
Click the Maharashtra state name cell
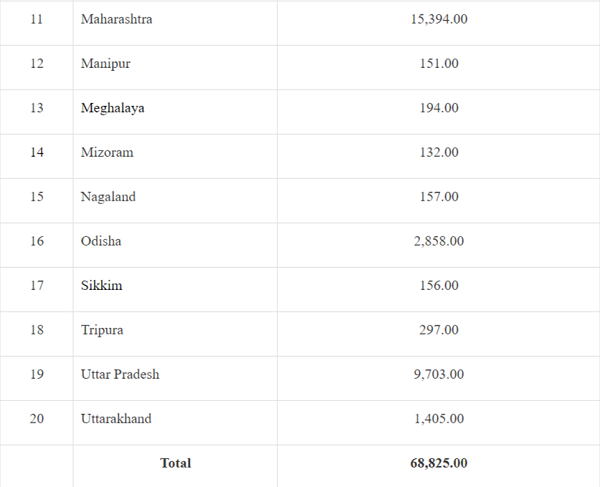pyautogui.click(x=117, y=19)
